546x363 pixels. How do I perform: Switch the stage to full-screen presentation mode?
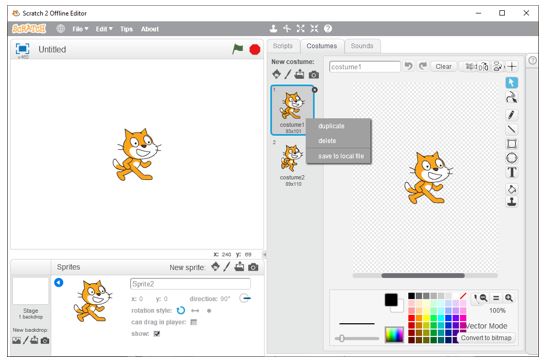(x=22, y=49)
